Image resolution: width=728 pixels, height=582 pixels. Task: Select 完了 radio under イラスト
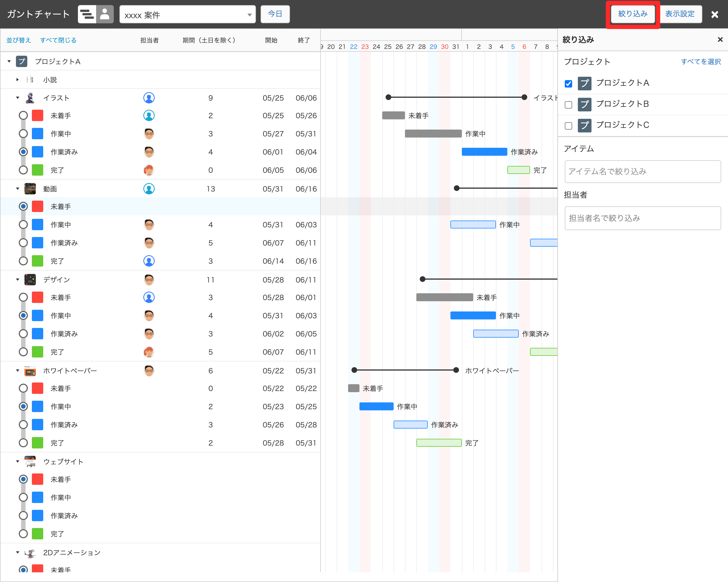(23, 170)
